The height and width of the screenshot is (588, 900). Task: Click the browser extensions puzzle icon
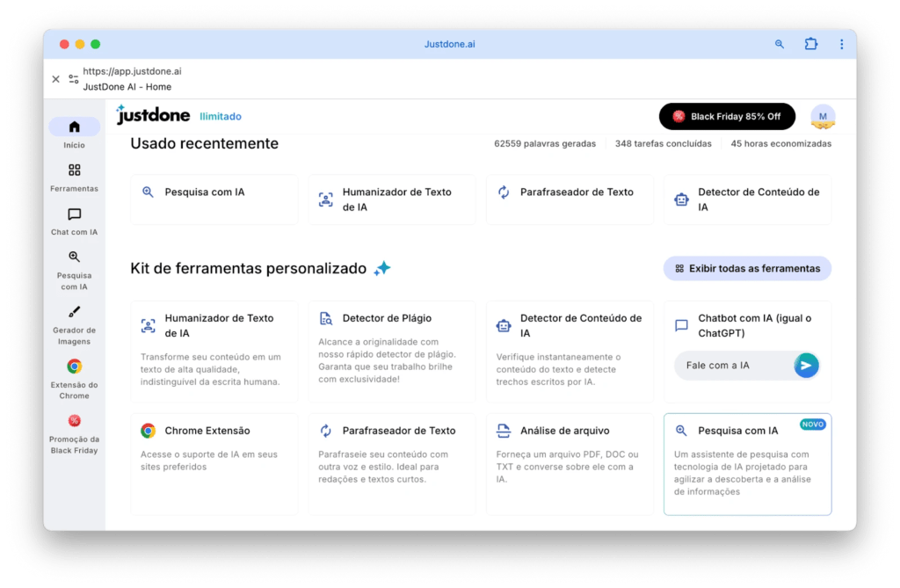(810, 44)
